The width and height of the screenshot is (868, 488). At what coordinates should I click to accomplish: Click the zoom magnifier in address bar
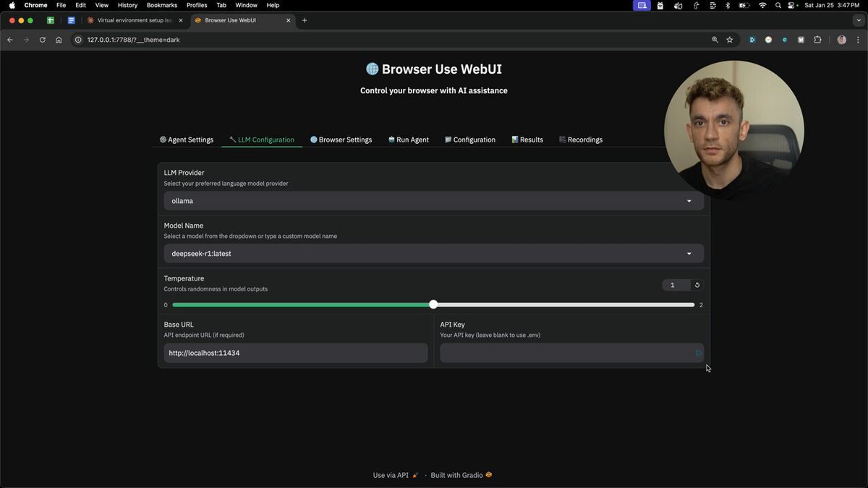[715, 40]
